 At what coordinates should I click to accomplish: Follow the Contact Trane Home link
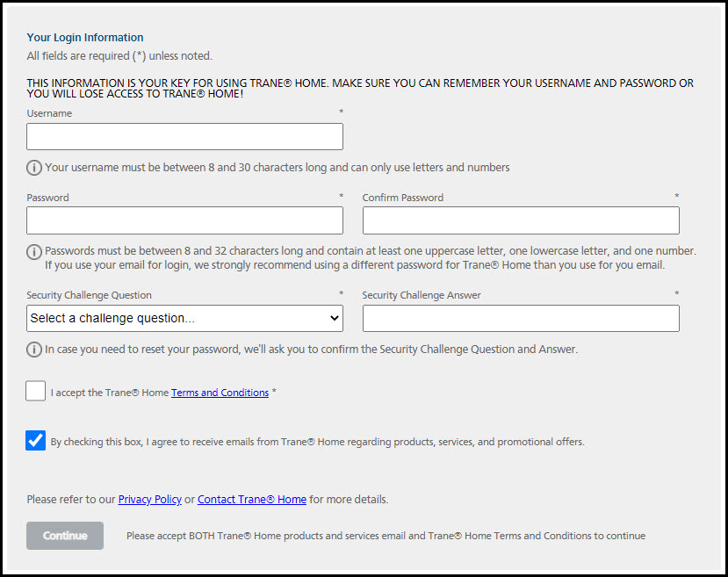[x=252, y=500]
